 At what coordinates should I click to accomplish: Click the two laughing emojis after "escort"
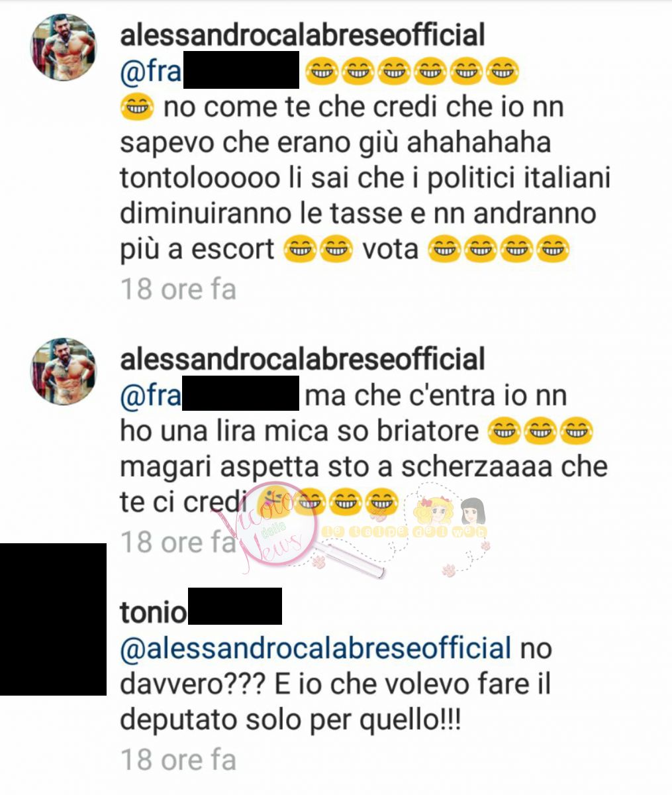click(x=317, y=250)
